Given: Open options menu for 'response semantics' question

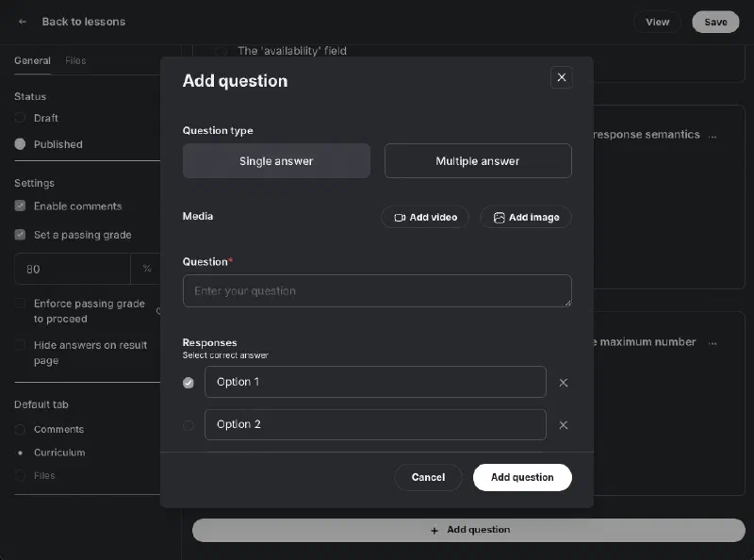Looking at the screenshot, I should pyautogui.click(x=713, y=135).
